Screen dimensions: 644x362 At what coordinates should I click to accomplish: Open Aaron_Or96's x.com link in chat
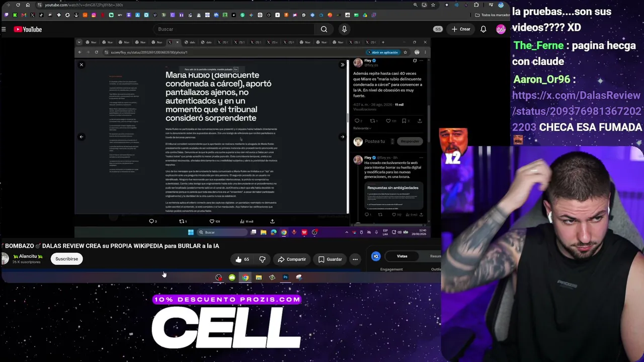577,111
